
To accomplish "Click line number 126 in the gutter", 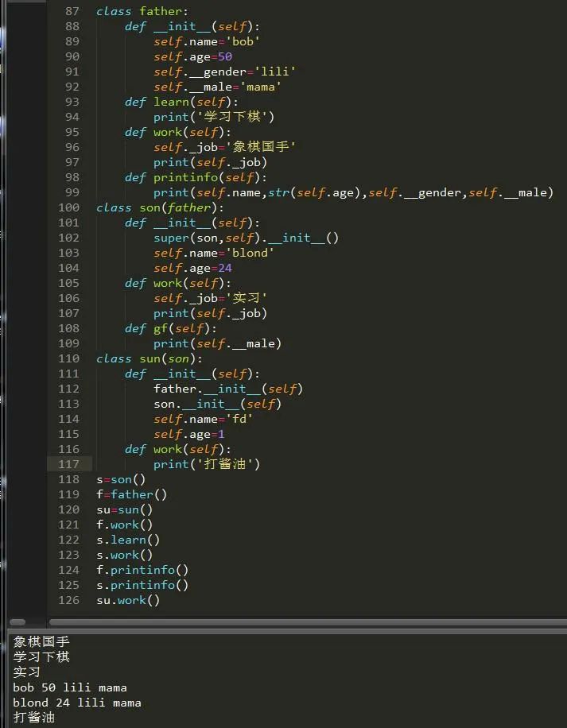I will click(68, 600).
